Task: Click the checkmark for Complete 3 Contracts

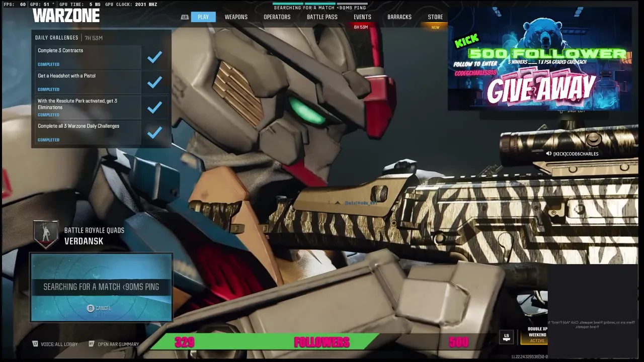Action: [x=154, y=57]
